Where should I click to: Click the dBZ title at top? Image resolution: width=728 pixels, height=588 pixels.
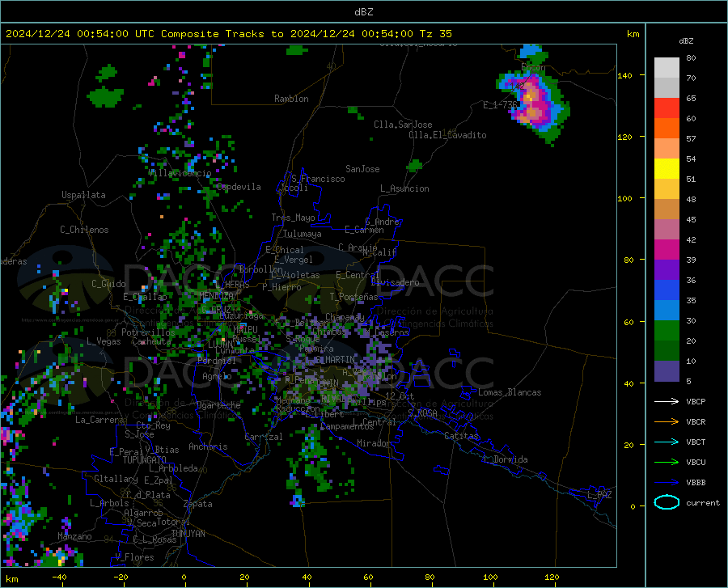click(363, 12)
